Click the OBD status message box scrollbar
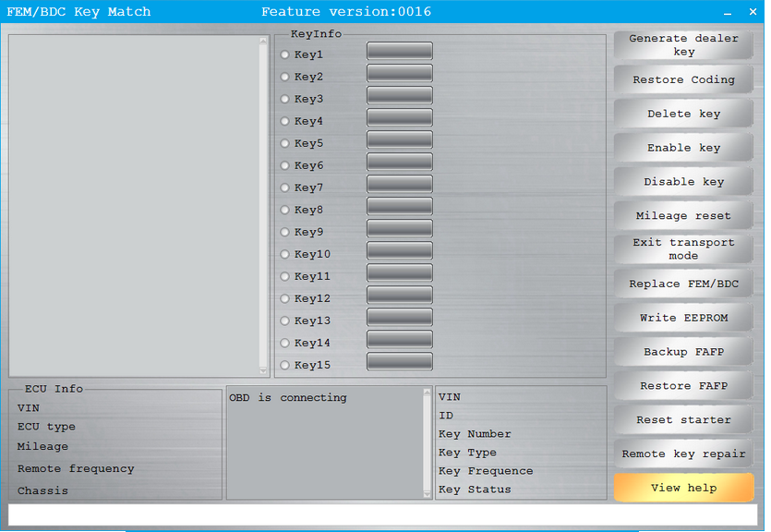Image resolution: width=771 pixels, height=532 pixels. (x=427, y=442)
